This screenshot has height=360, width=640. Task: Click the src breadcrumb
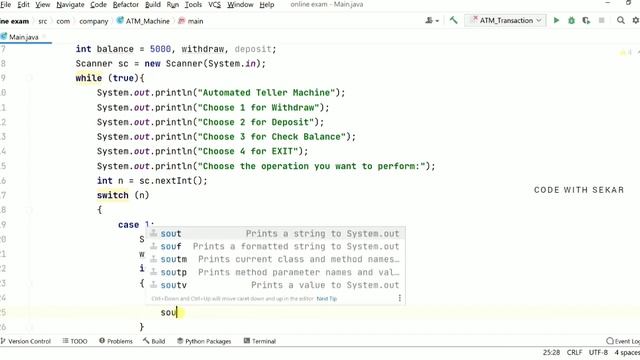coord(43,21)
